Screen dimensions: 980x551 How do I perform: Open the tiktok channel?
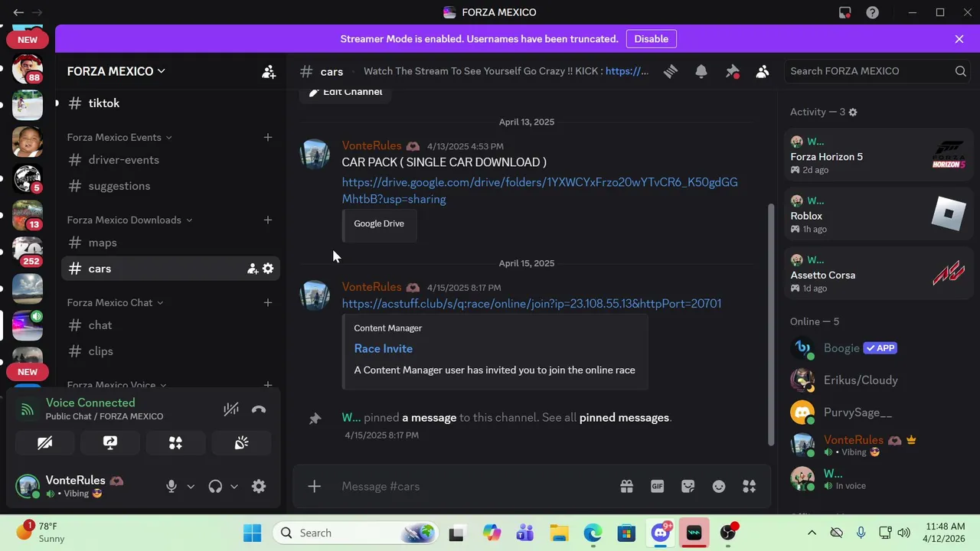pos(170,103)
